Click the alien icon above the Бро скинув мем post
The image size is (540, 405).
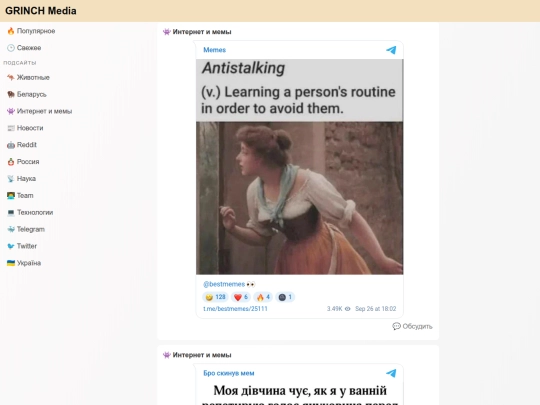click(x=167, y=355)
